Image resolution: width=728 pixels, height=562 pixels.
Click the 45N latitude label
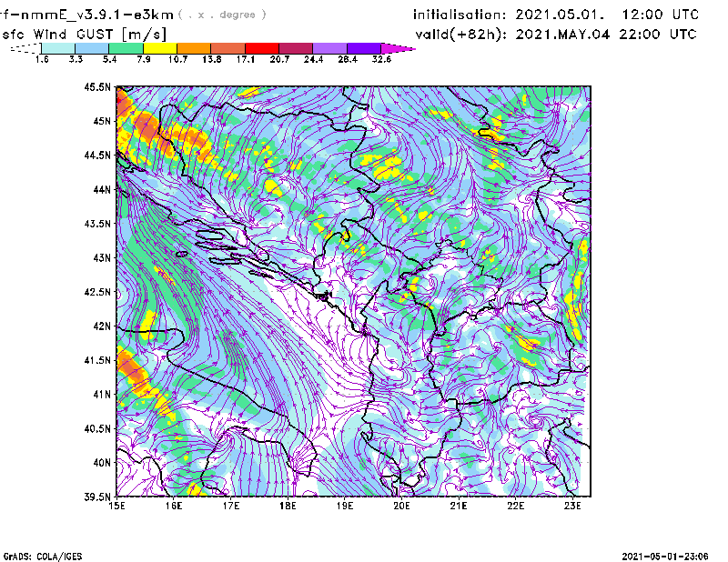pos(102,121)
